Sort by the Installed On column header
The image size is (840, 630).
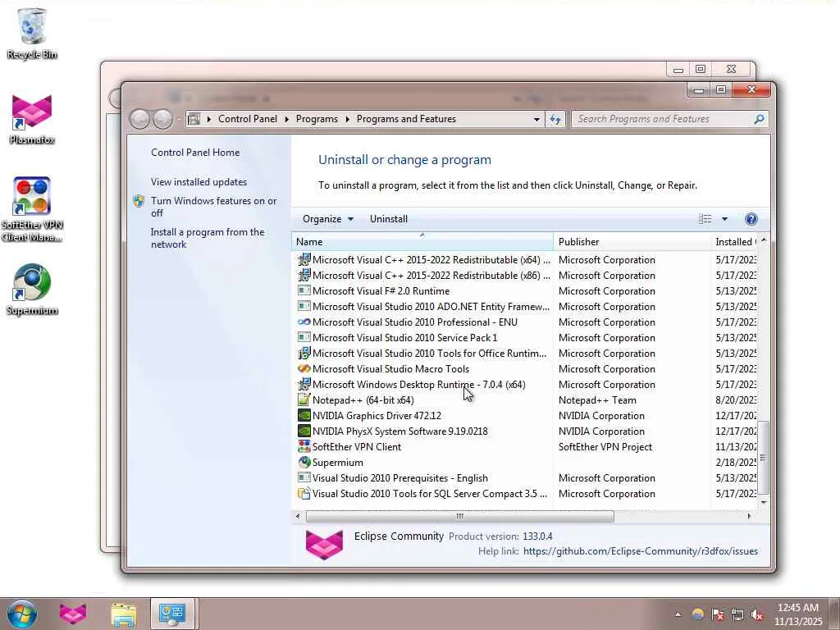735,242
